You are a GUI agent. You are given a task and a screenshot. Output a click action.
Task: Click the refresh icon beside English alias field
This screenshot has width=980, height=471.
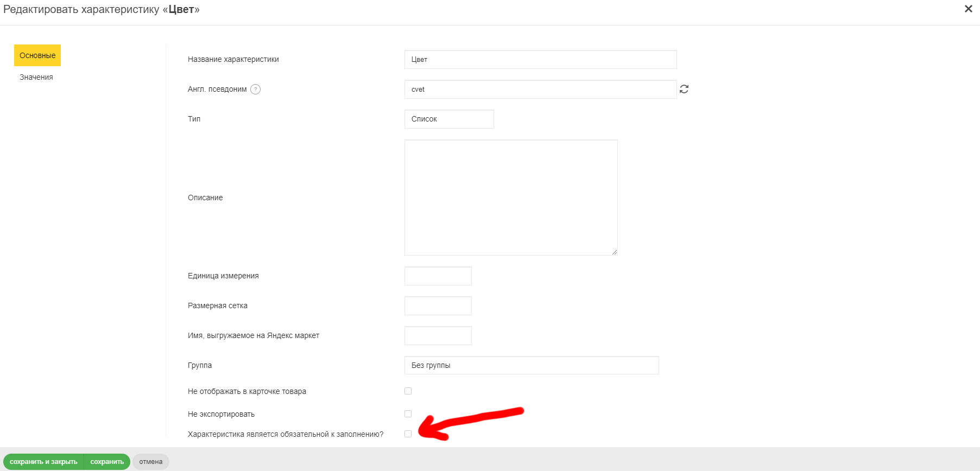(684, 89)
